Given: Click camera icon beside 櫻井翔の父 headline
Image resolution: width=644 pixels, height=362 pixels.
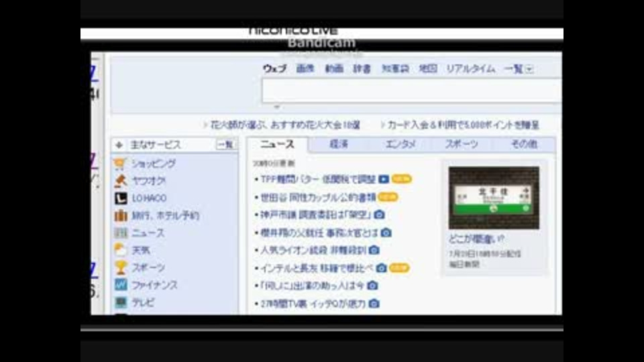Looking at the screenshot, I should tap(386, 233).
